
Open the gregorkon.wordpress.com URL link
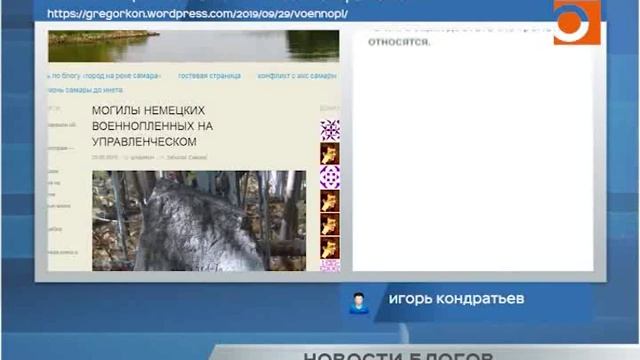(198, 14)
